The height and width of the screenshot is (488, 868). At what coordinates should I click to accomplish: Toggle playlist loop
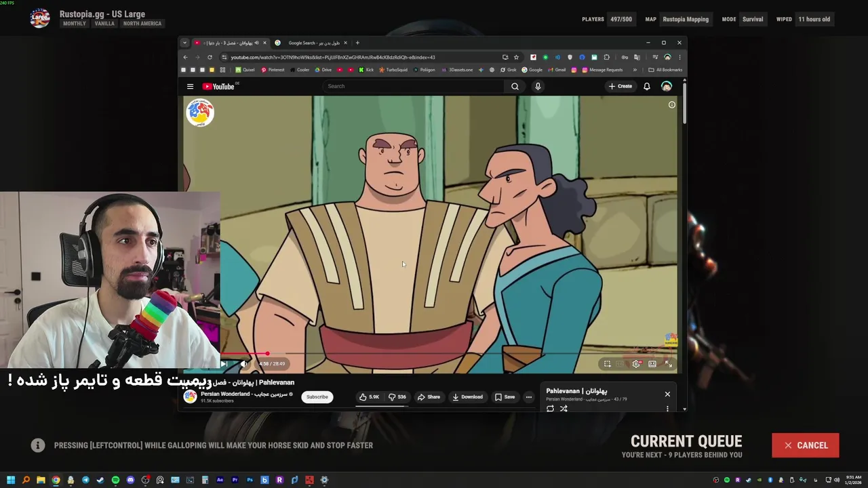pos(550,409)
